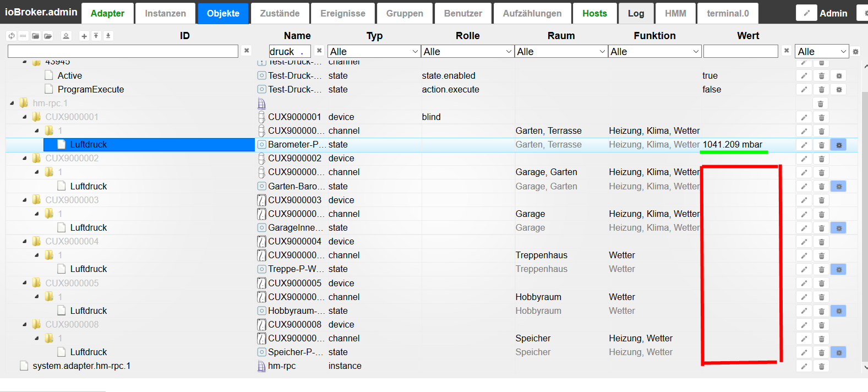
Task: Open the Typ filter dropdown
Action: (x=374, y=51)
